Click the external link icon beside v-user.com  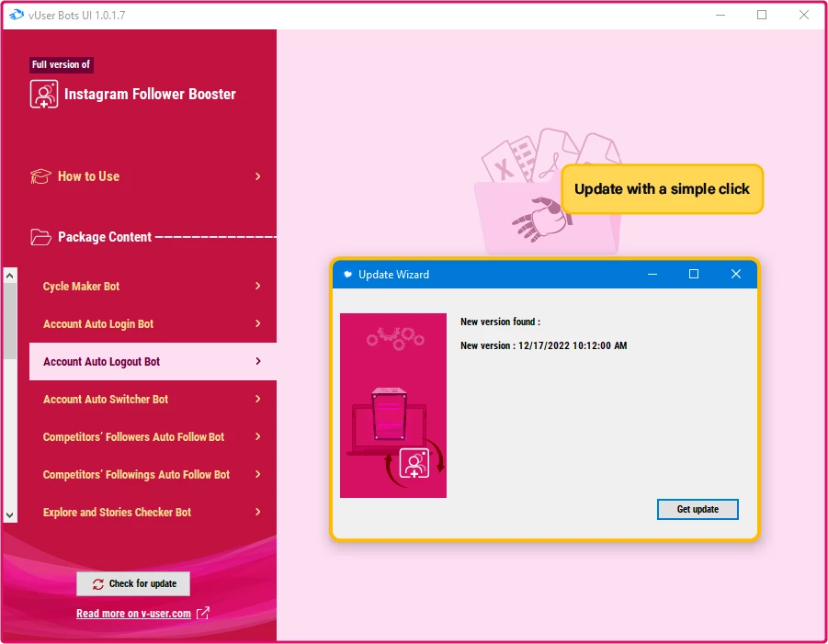pos(203,613)
